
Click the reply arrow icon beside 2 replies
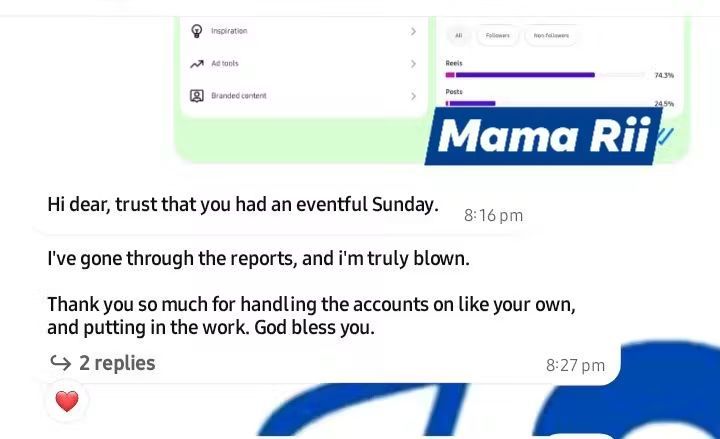click(x=60, y=363)
